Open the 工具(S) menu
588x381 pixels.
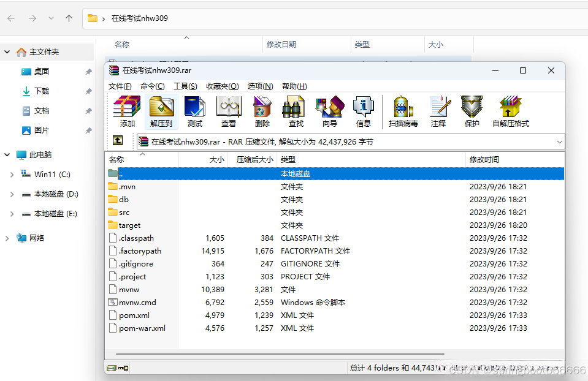pos(185,86)
